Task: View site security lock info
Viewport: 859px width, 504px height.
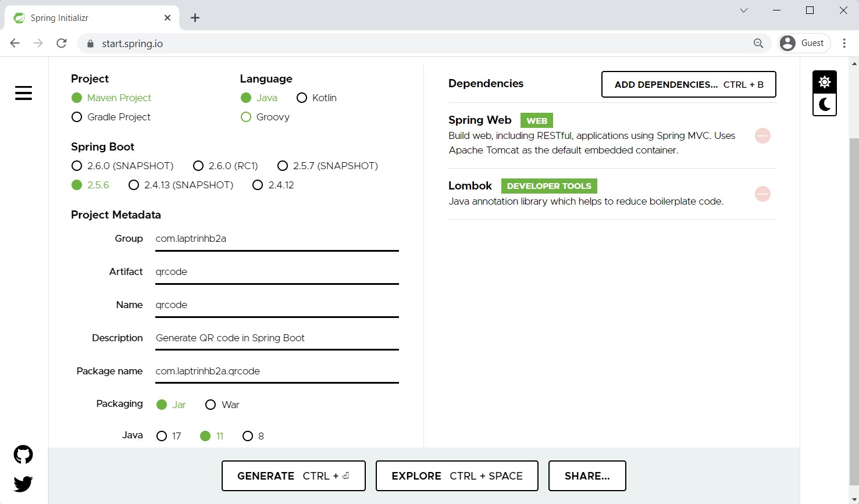Action: pyautogui.click(x=90, y=44)
